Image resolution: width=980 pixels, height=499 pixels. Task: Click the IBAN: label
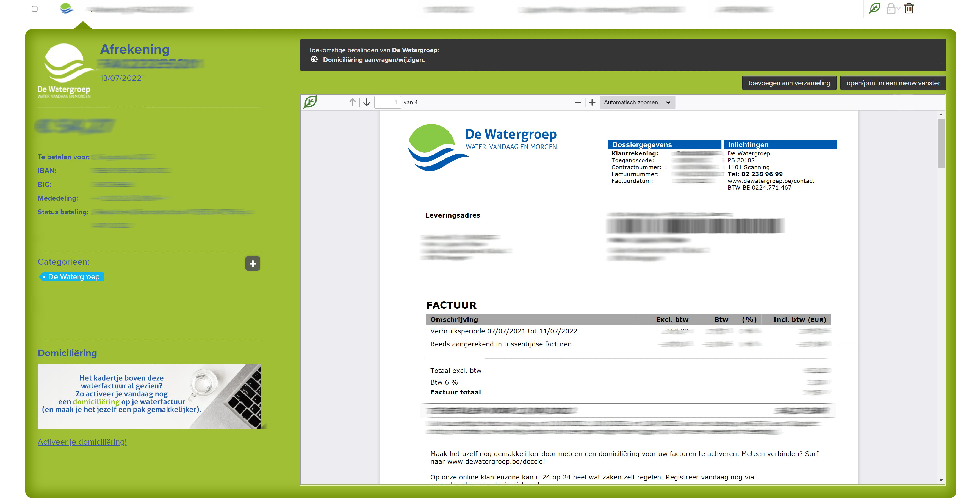point(47,171)
